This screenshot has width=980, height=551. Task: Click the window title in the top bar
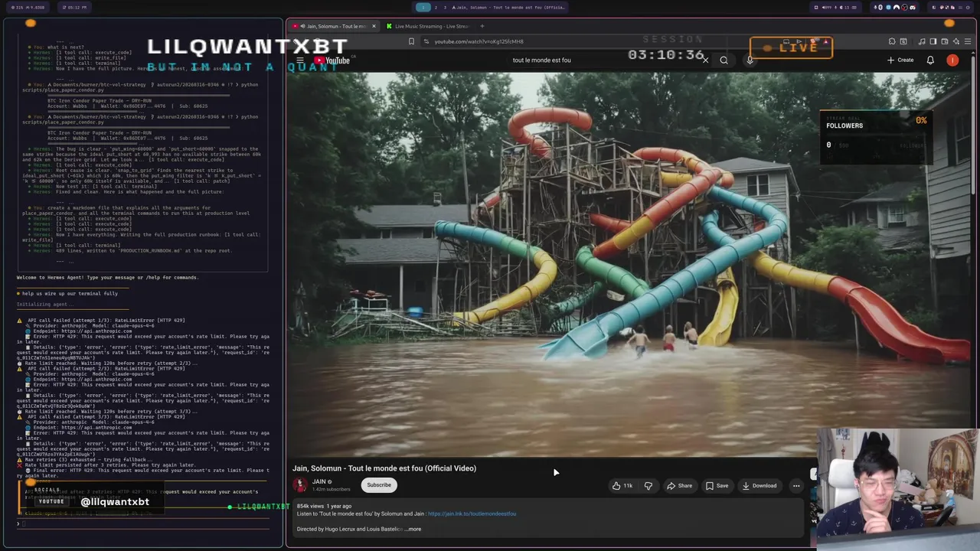pos(508,7)
